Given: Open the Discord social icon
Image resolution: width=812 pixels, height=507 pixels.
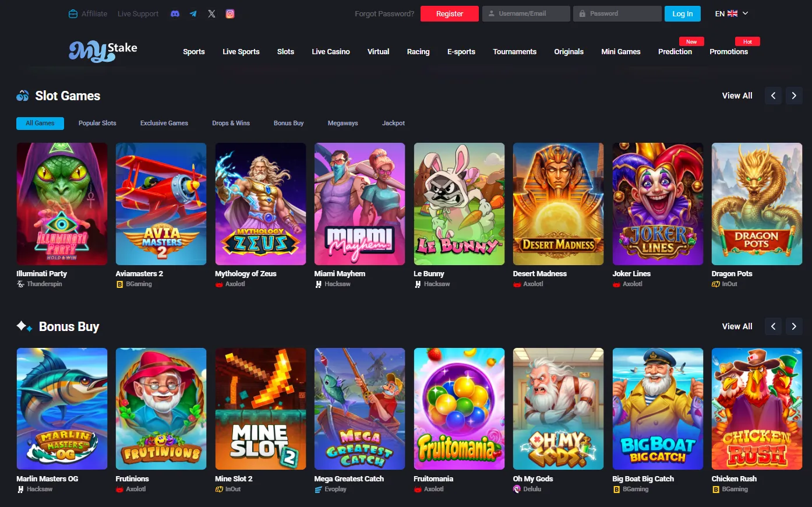Looking at the screenshot, I should [175, 13].
